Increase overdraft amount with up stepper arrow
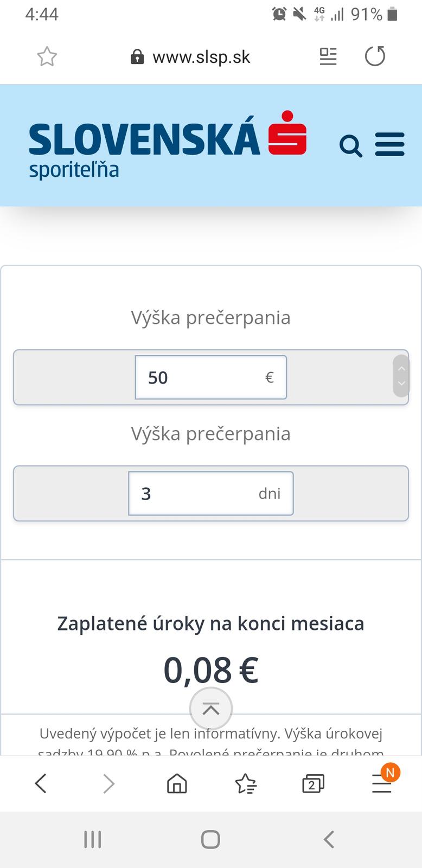This screenshot has height=868, width=422. (401, 369)
